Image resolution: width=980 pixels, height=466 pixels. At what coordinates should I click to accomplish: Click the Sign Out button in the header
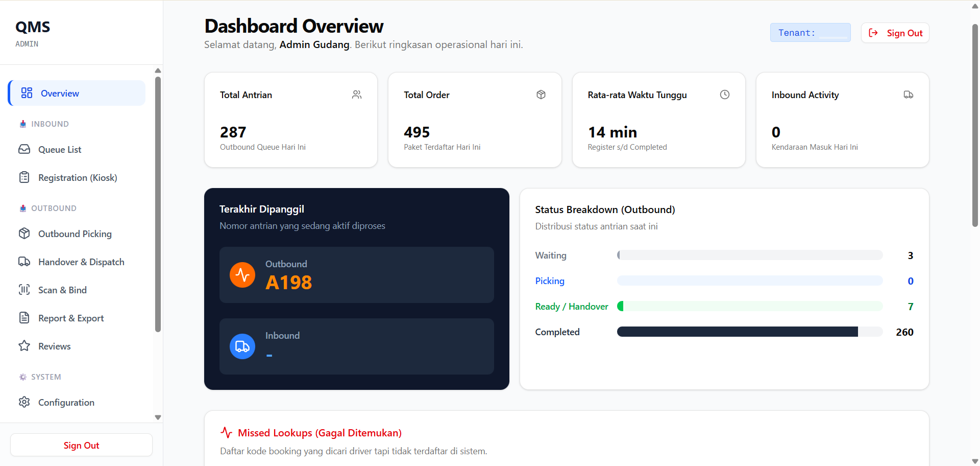click(895, 33)
